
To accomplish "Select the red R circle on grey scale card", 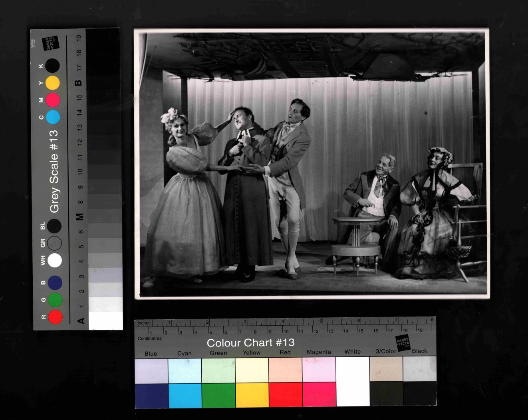I will pos(55,317).
